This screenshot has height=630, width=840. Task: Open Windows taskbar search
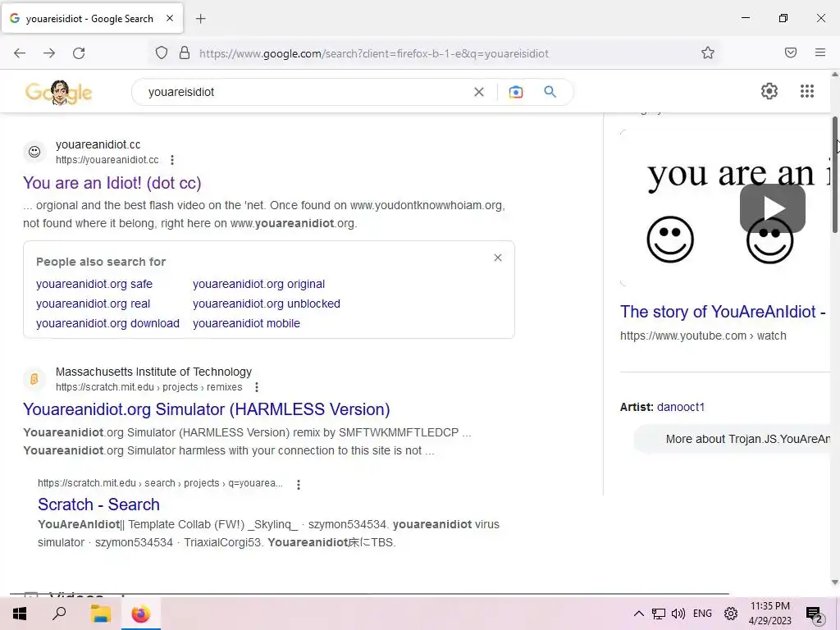(59, 614)
